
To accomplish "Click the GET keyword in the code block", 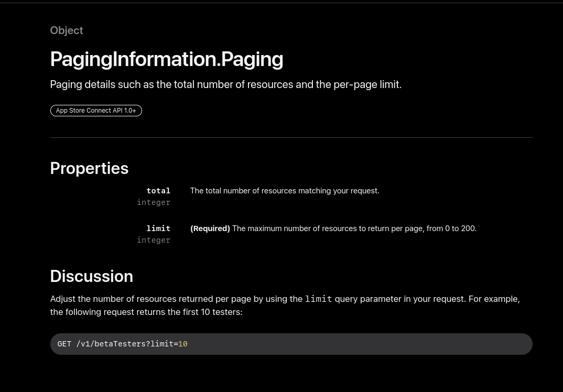I will [64, 344].
